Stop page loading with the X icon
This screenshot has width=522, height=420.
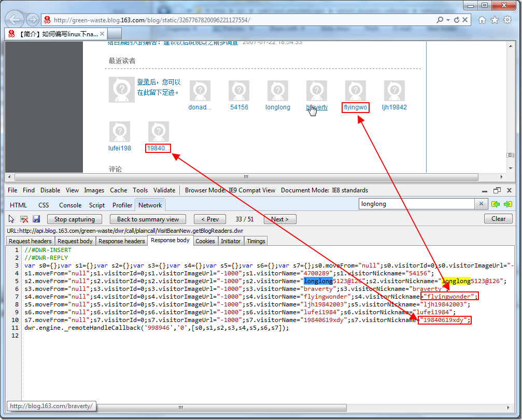click(465, 20)
